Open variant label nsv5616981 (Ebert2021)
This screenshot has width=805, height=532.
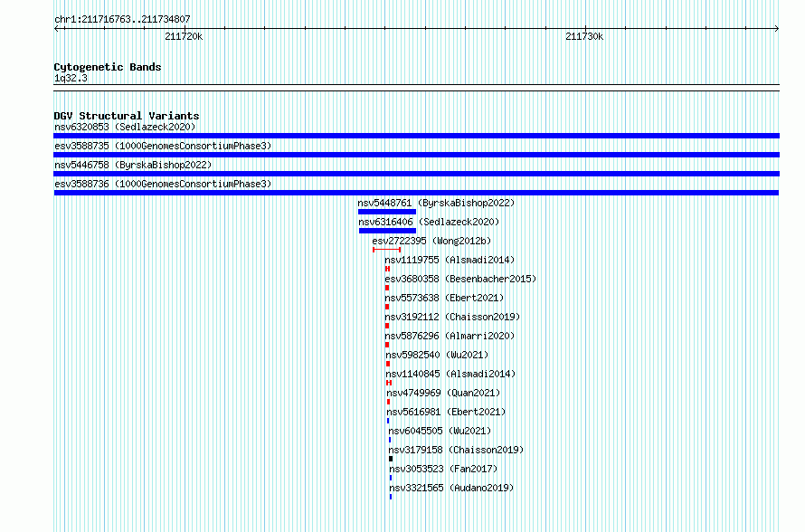pyautogui.click(x=446, y=412)
